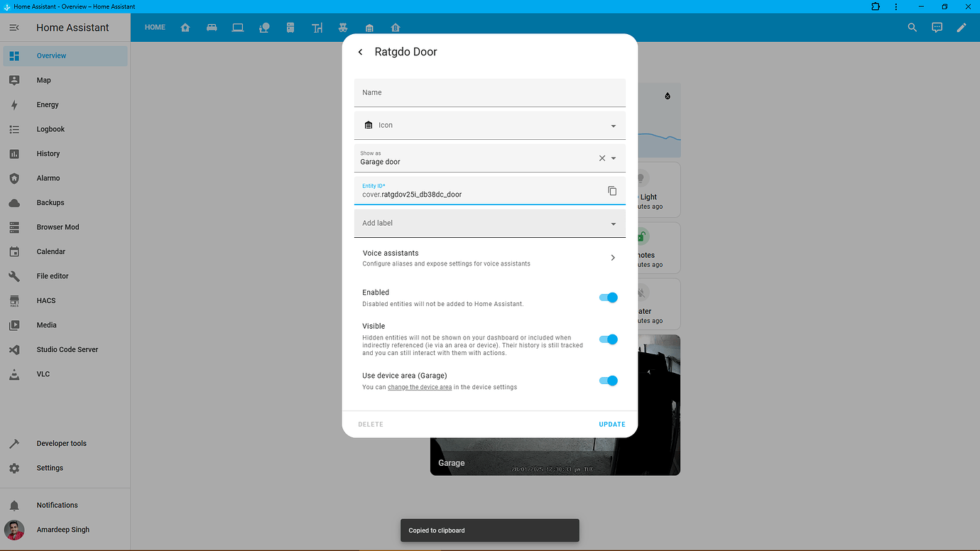Turn off the Visible toggle
This screenshot has width=980, height=551.
coord(608,339)
